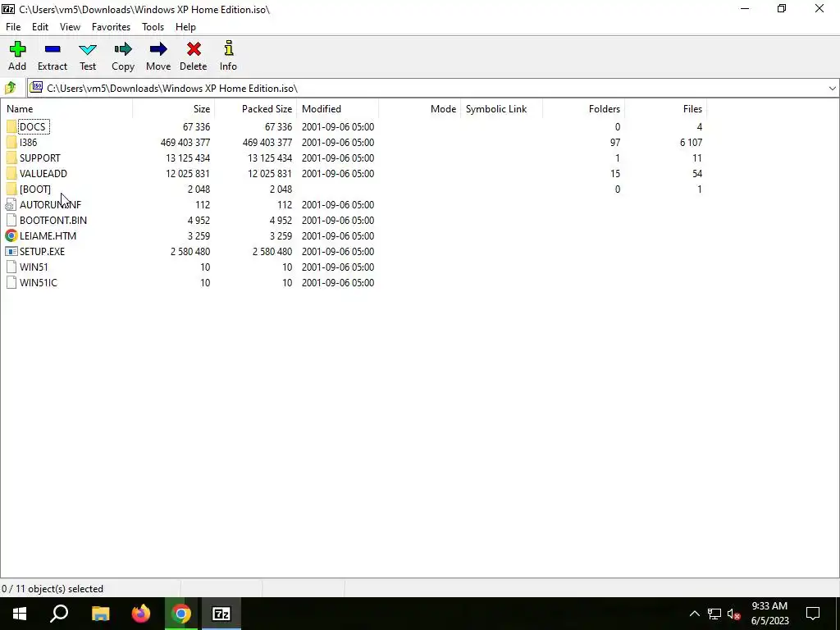840x630 pixels.
Task: Select the WIN51IC file icon
Action: [x=11, y=282]
